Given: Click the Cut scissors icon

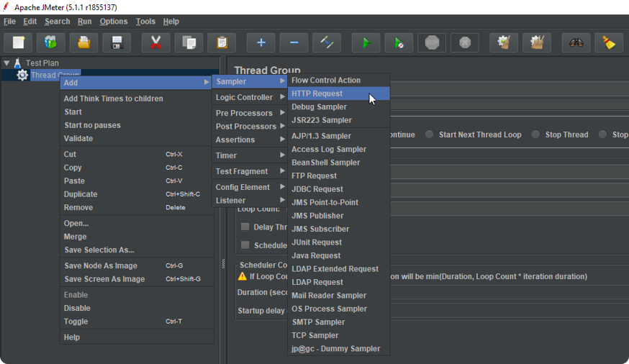Looking at the screenshot, I should 155,42.
